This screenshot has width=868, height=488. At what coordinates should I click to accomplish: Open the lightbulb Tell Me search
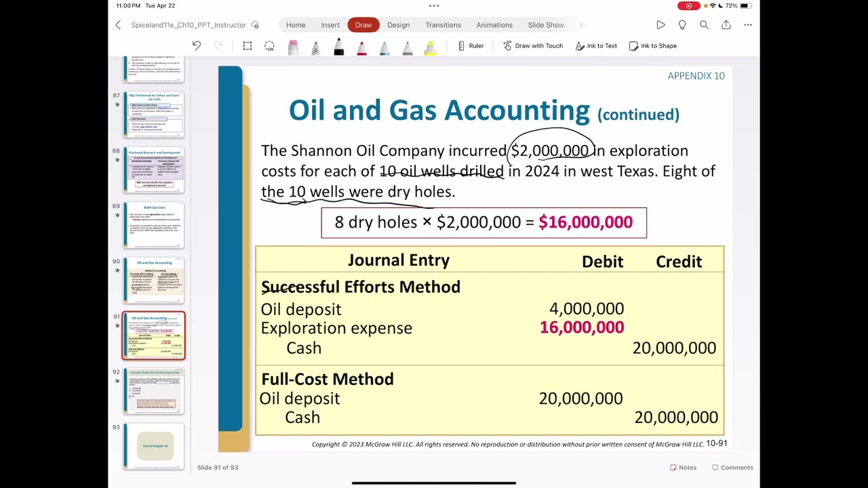click(x=682, y=25)
